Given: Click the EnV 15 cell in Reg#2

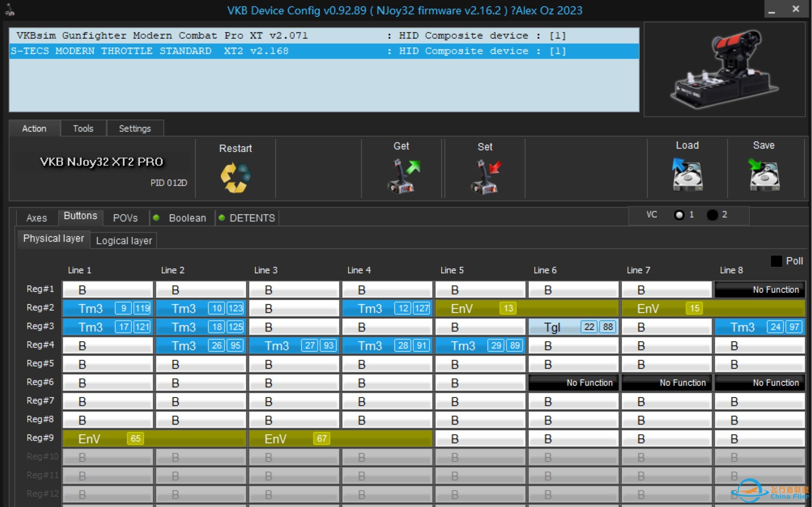Looking at the screenshot, I should (713, 308).
